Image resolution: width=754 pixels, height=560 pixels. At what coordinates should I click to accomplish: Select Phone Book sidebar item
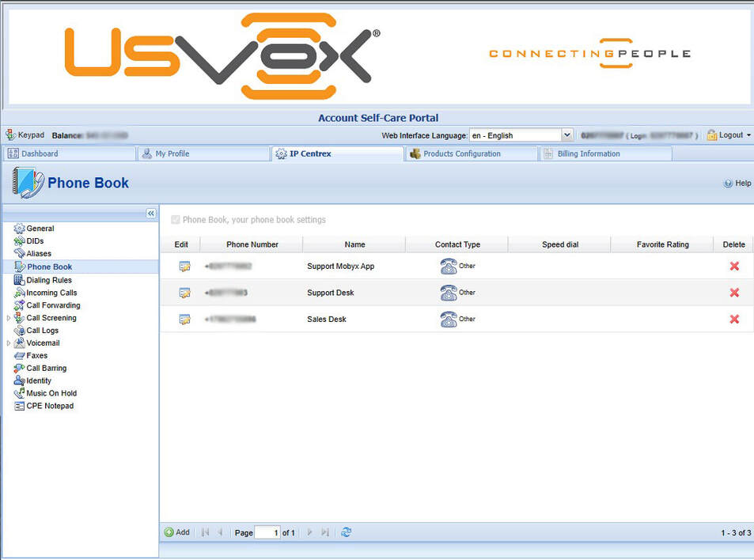[x=49, y=267]
